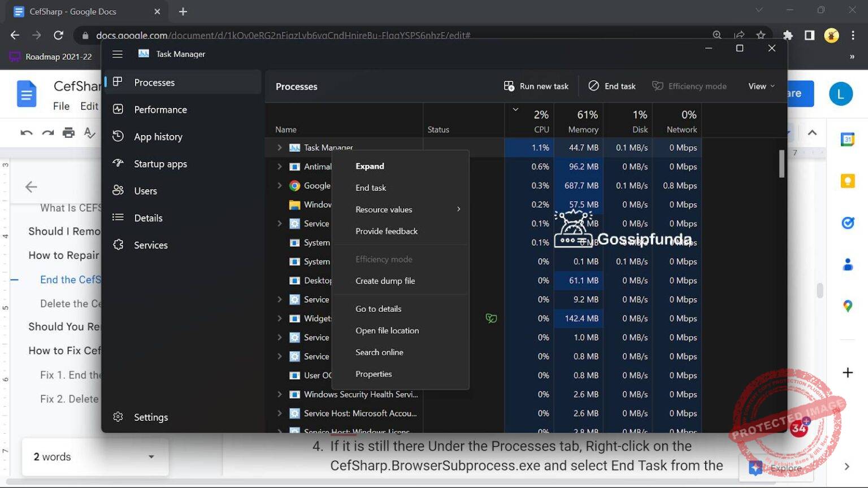Click the Chrome extensions puzzle icon

[788, 35]
